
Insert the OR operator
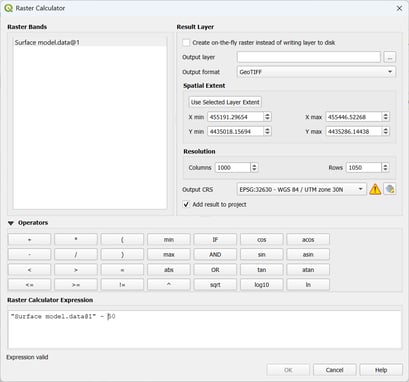coord(215,270)
